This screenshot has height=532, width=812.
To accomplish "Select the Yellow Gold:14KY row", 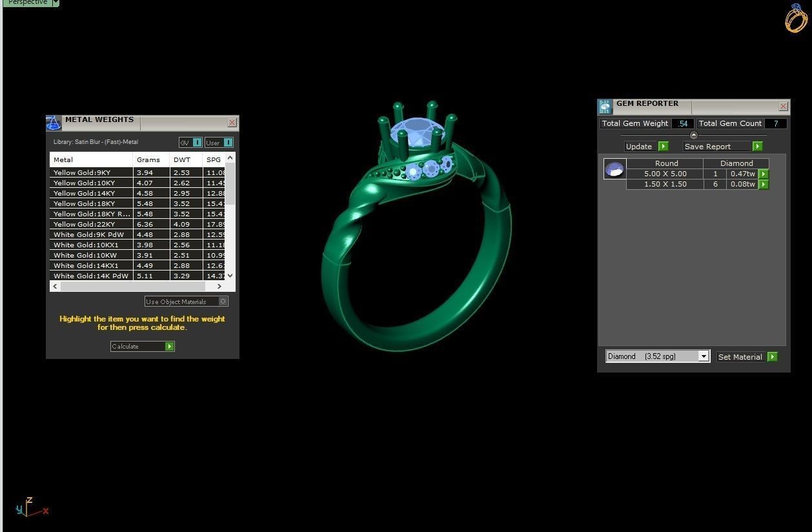I will click(137, 193).
